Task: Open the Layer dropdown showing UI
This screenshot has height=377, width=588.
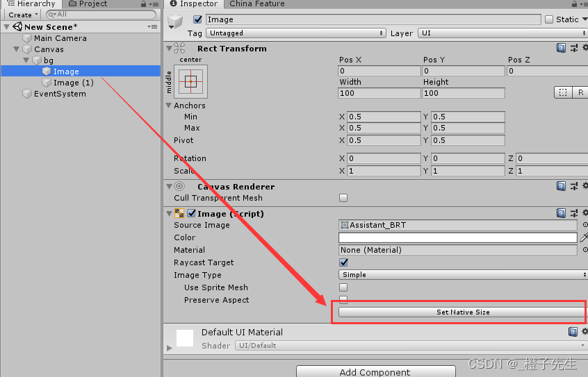Action: [x=503, y=33]
